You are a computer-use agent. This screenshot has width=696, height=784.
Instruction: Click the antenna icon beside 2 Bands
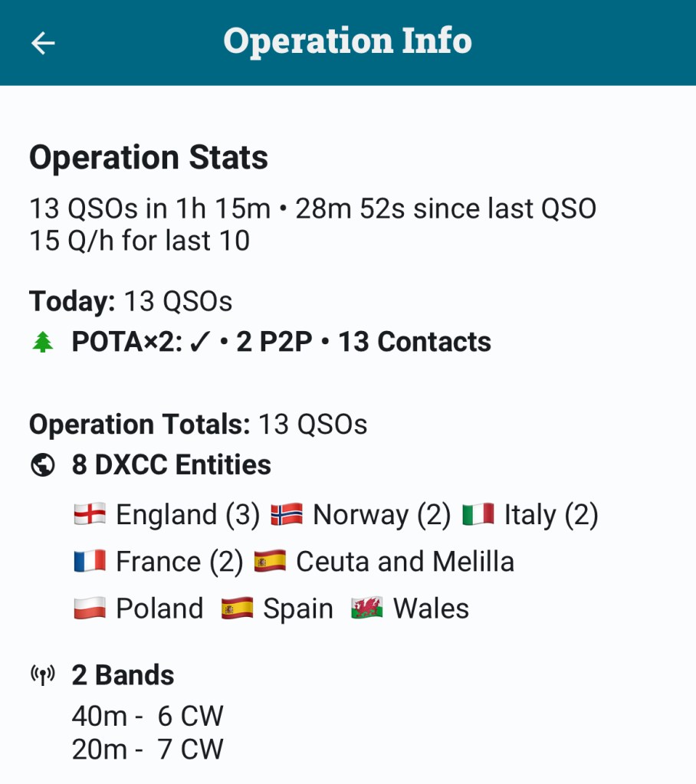(x=43, y=675)
